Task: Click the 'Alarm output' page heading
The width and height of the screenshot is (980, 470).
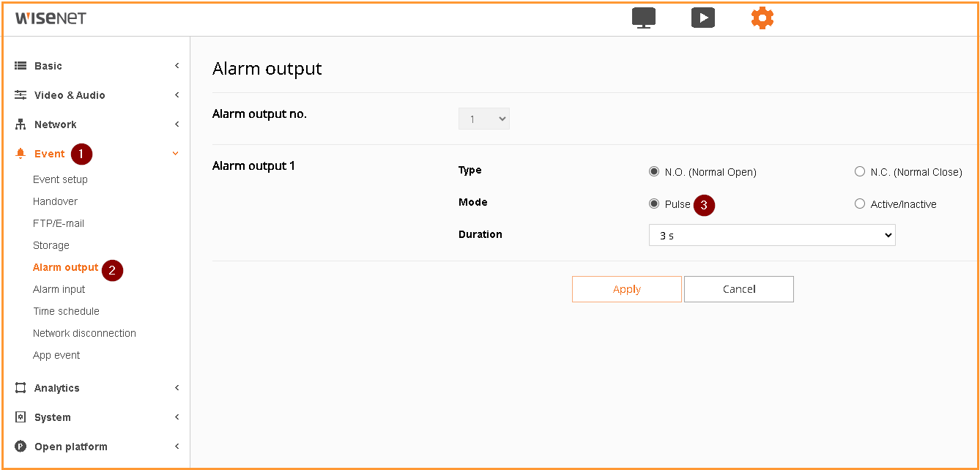Action: coord(267,69)
